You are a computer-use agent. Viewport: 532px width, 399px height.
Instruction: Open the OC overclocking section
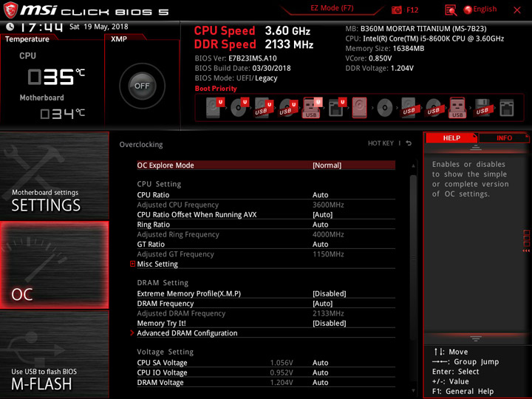click(54, 265)
